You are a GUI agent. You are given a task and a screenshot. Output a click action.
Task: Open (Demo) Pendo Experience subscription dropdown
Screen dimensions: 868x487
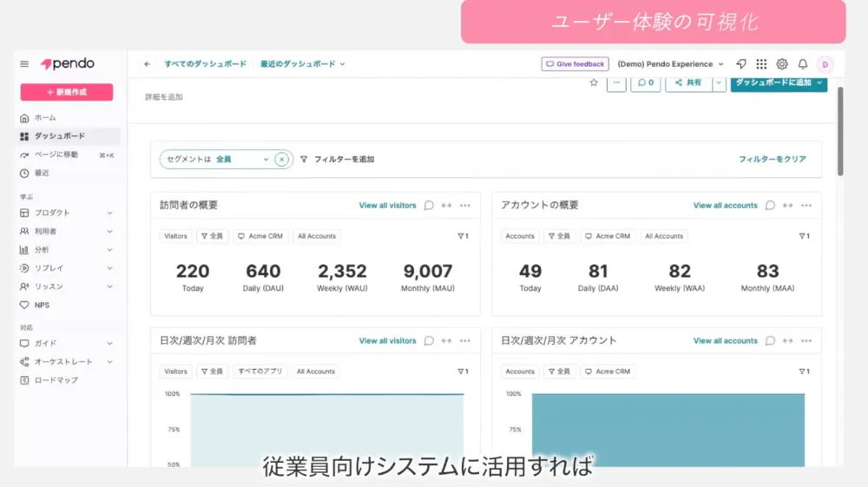pyautogui.click(x=670, y=64)
